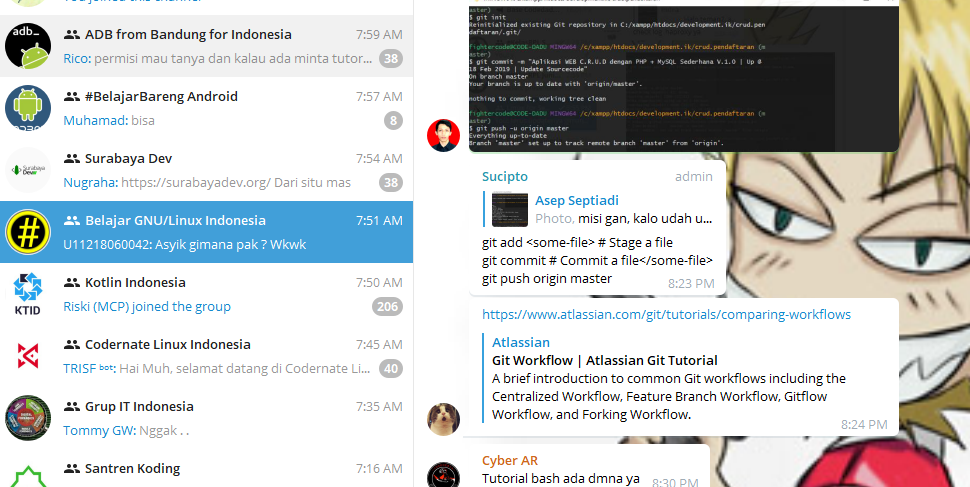970x487 pixels.
Task: Click the Codernate Linux Indonesia avatar
Action: pos(28,356)
